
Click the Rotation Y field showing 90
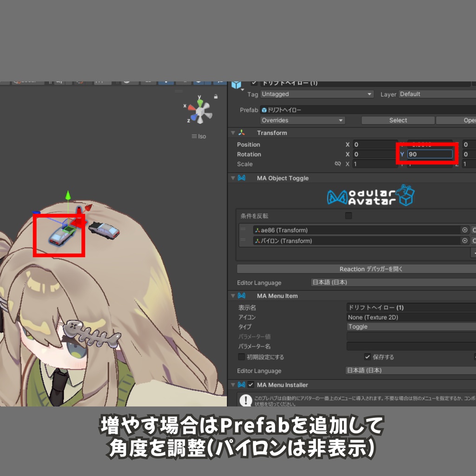click(x=430, y=154)
